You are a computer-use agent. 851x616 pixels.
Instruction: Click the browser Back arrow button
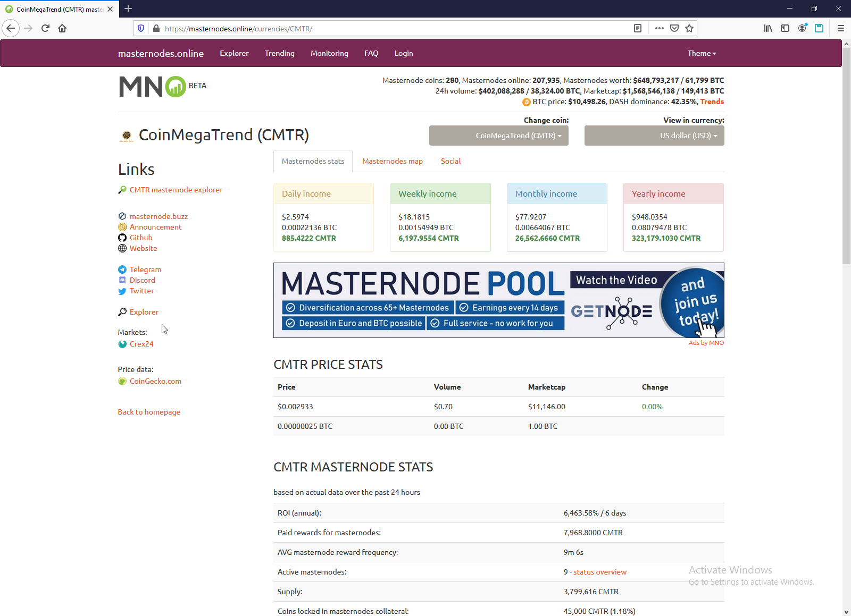pyautogui.click(x=11, y=28)
